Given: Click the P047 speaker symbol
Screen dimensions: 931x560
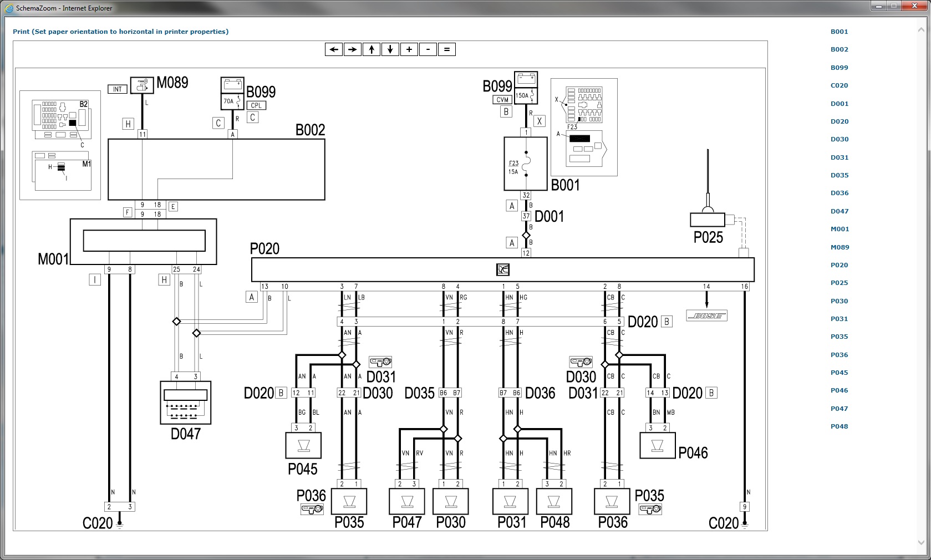Looking at the screenshot, I should click(407, 501).
